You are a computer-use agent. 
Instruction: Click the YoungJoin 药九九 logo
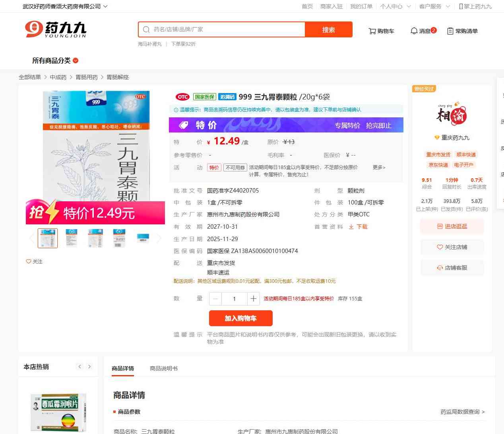pyautogui.click(x=55, y=29)
